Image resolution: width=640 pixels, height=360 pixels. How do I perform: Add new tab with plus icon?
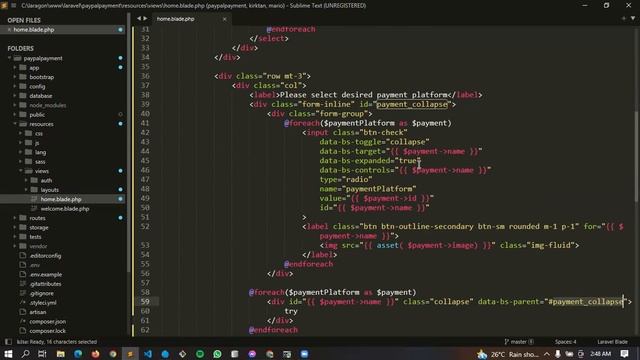[x=623, y=18]
